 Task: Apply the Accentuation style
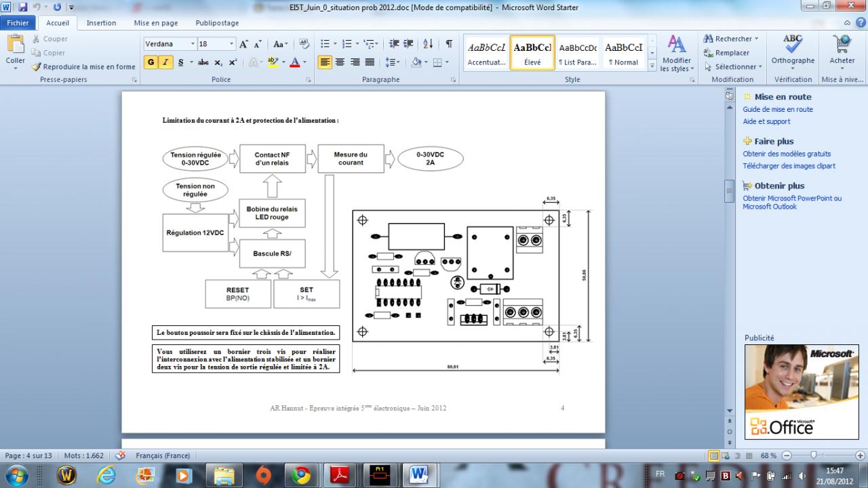(486, 53)
